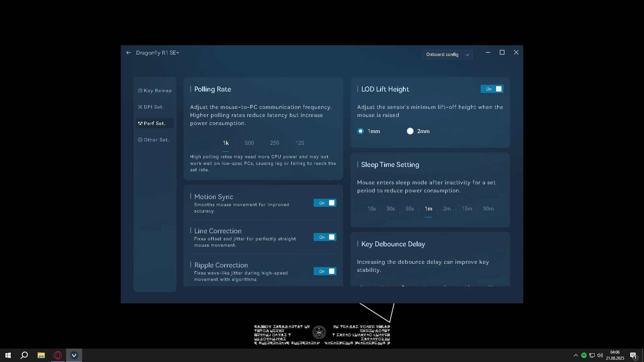Turn off the Ripple Correction switch
Viewport: 644px width, 362px height.
click(325, 271)
